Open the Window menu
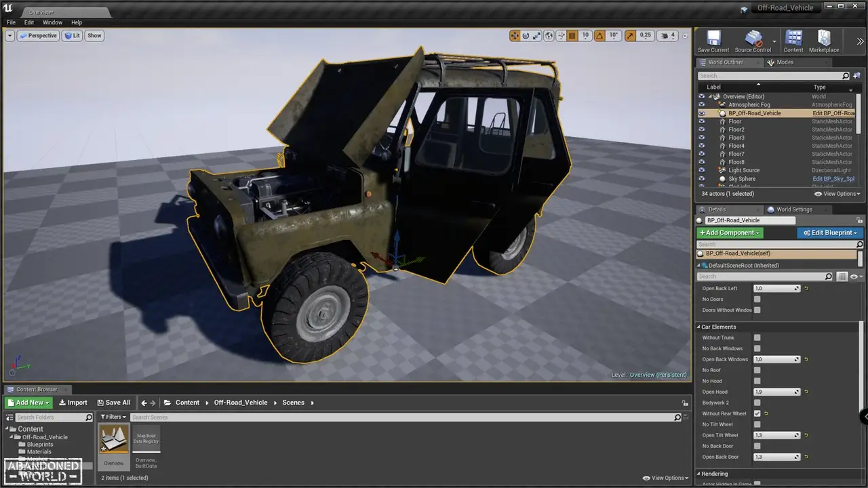The height and width of the screenshot is (488, 868). pyautogui.click(x=52, y=22)
